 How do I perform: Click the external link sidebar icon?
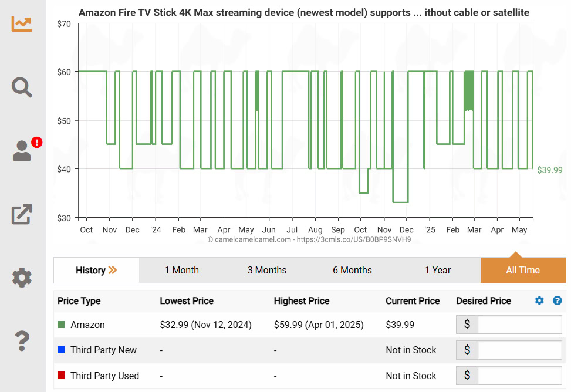pos(22,214)
